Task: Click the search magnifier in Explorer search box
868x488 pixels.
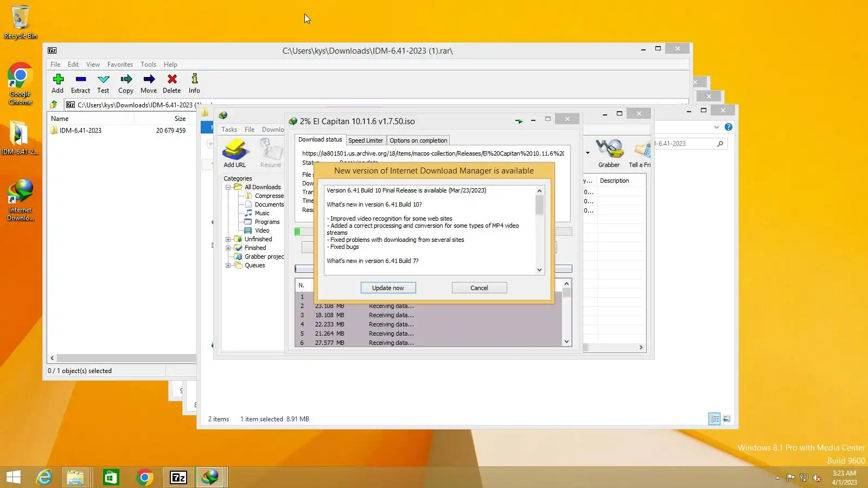Action: pos(720,144)
